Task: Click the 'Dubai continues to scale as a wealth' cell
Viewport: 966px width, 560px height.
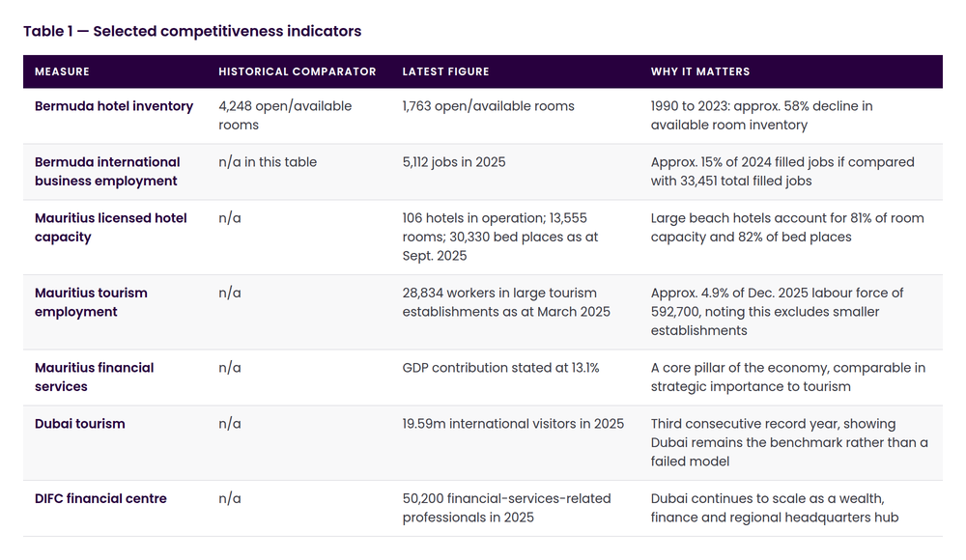Action: pyautogui.click(x=775, y=508)
